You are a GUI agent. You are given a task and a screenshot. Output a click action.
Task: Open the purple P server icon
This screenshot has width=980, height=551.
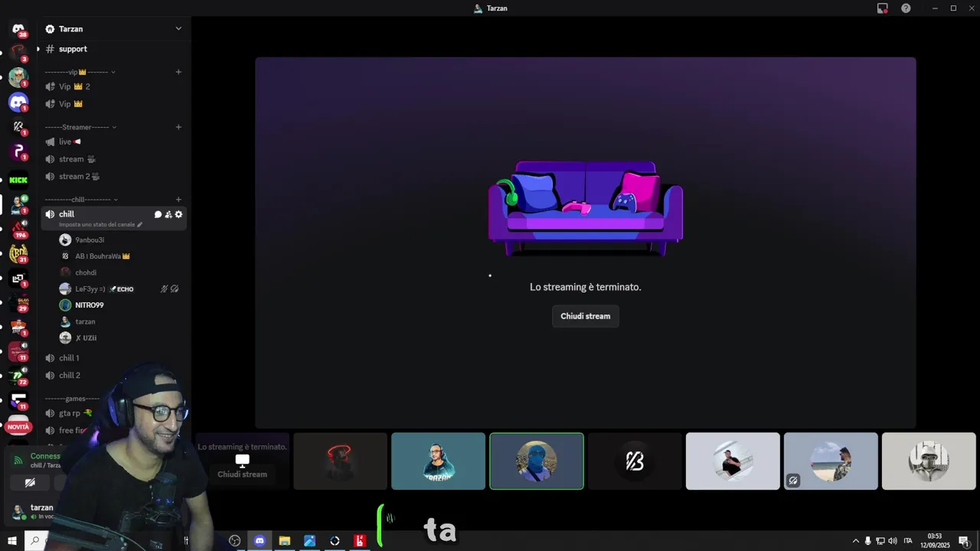pyautogui.click(x=18, y=151)
